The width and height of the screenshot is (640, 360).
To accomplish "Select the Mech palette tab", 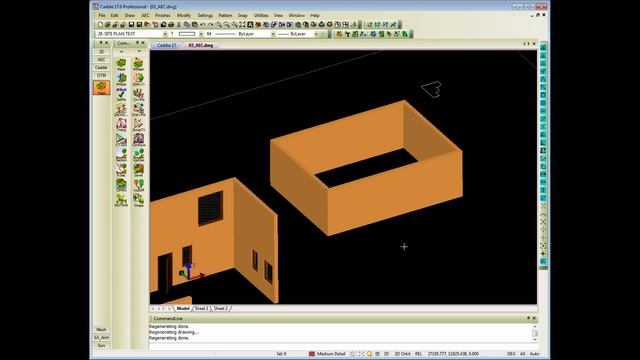I will pyautogui.click(x=101, y=329).
